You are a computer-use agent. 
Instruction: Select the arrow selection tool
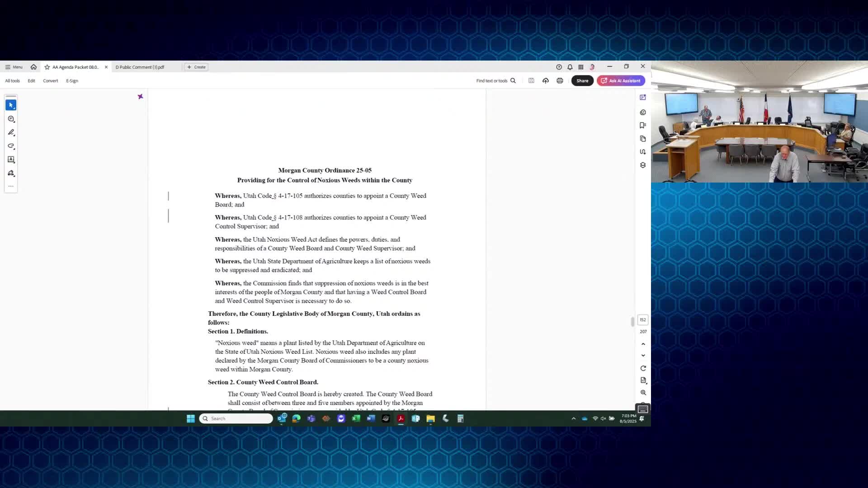click(x=11, y=105)
